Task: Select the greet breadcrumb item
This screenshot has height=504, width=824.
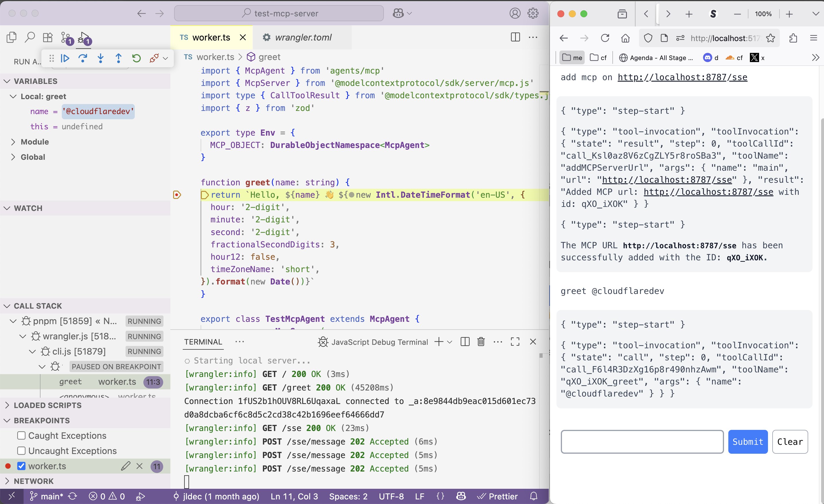Action: (263, 57)
